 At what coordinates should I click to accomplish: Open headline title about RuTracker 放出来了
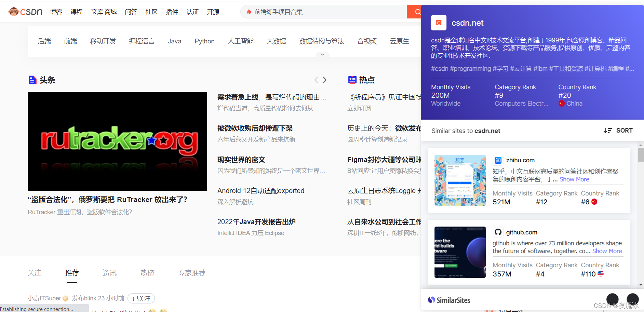click(107, 200)
